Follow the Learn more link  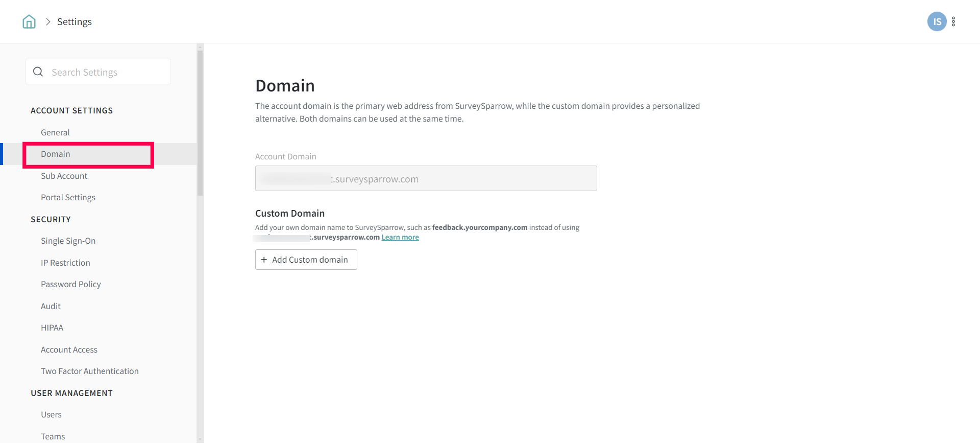(400, 237)
